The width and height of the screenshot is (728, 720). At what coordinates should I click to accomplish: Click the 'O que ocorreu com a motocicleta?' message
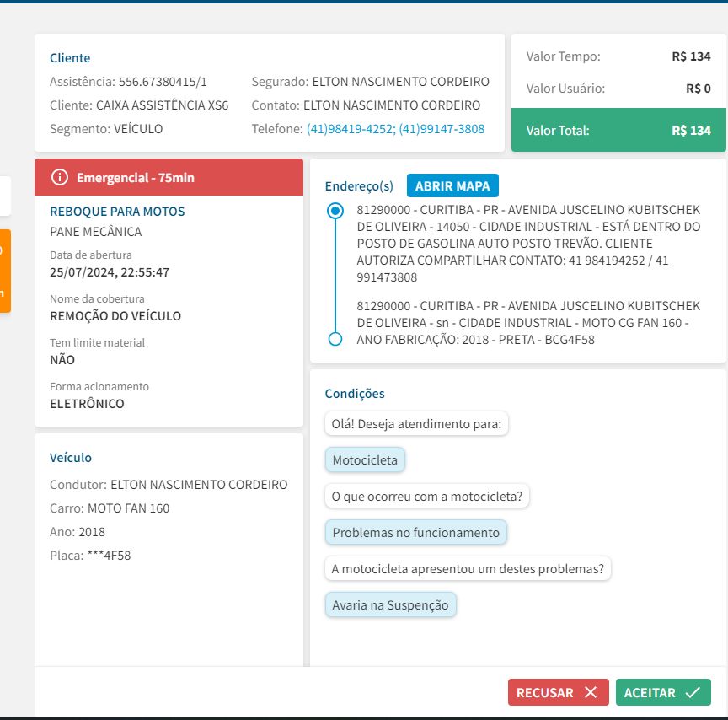point(427,497)
